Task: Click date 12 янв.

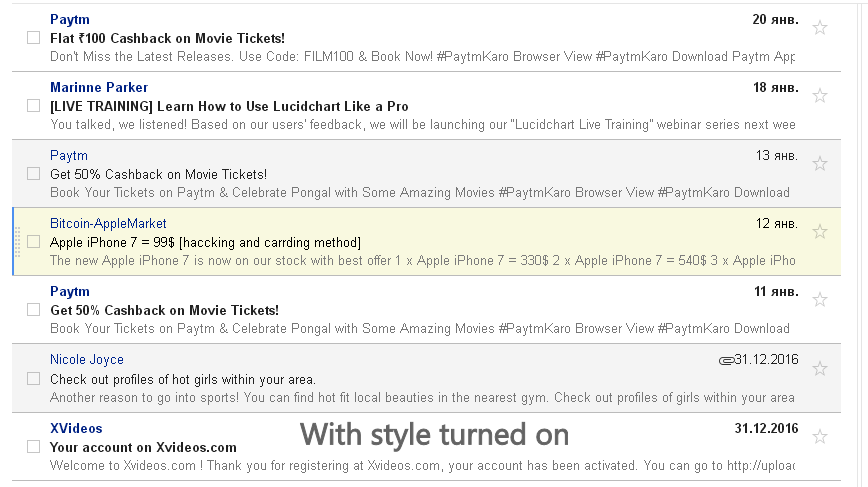Action: click(x=777, y=224)
